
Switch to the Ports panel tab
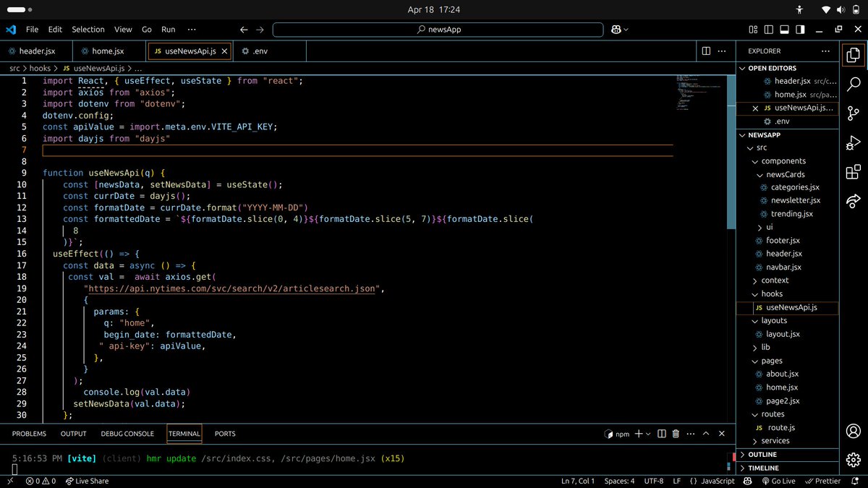[225, 434]
